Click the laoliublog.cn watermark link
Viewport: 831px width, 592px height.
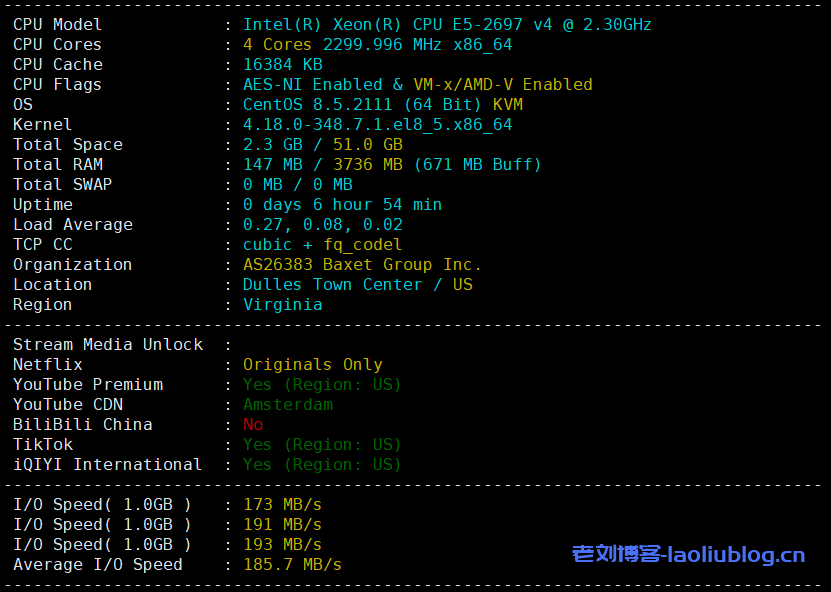coord(688,554)
